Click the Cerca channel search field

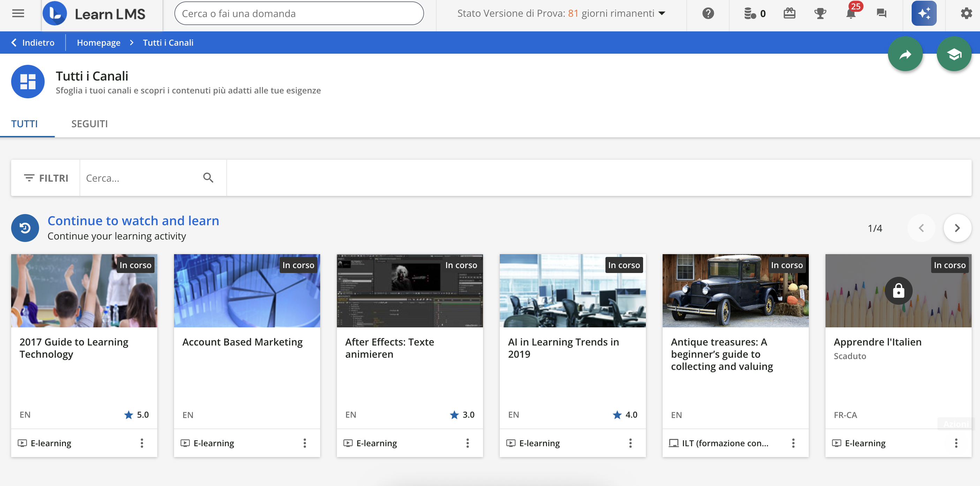pos(141,178)
